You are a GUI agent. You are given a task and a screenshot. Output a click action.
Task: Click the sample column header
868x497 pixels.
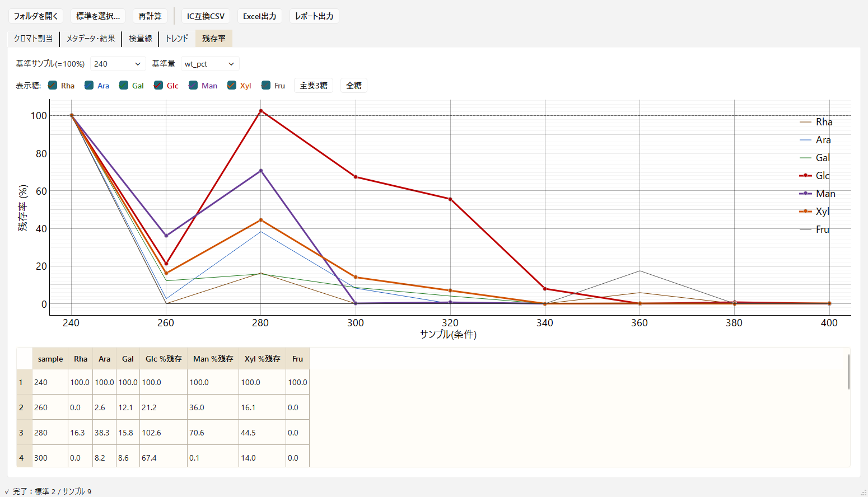point(50,359)
